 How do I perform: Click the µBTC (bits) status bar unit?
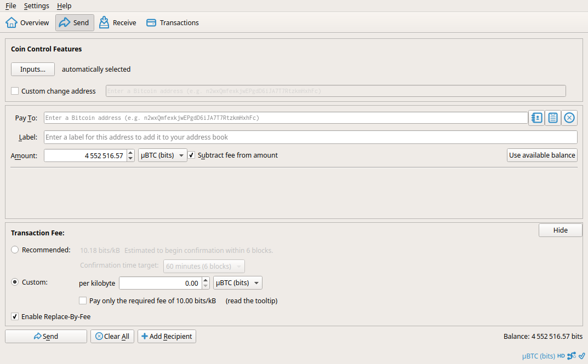(x=538, y=356)
